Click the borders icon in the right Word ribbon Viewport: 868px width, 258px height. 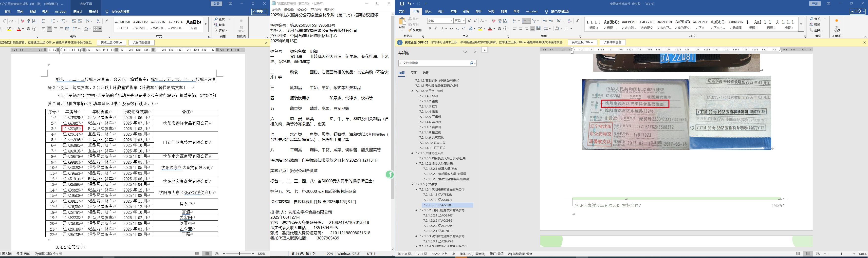[567, 29]
